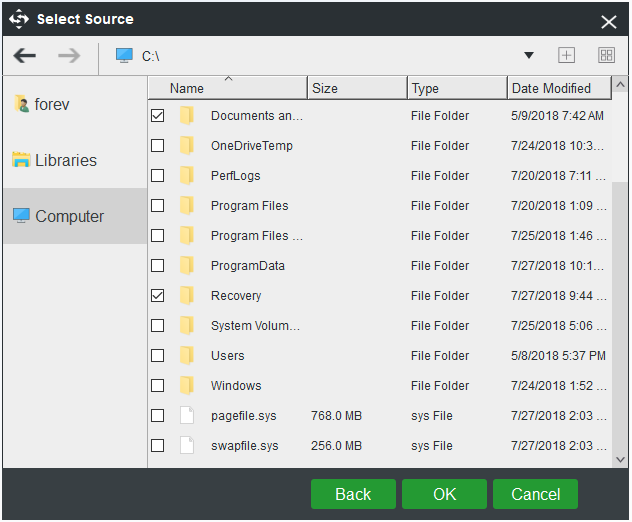Click the PerfLogs folder icon

tap(187, 176)
